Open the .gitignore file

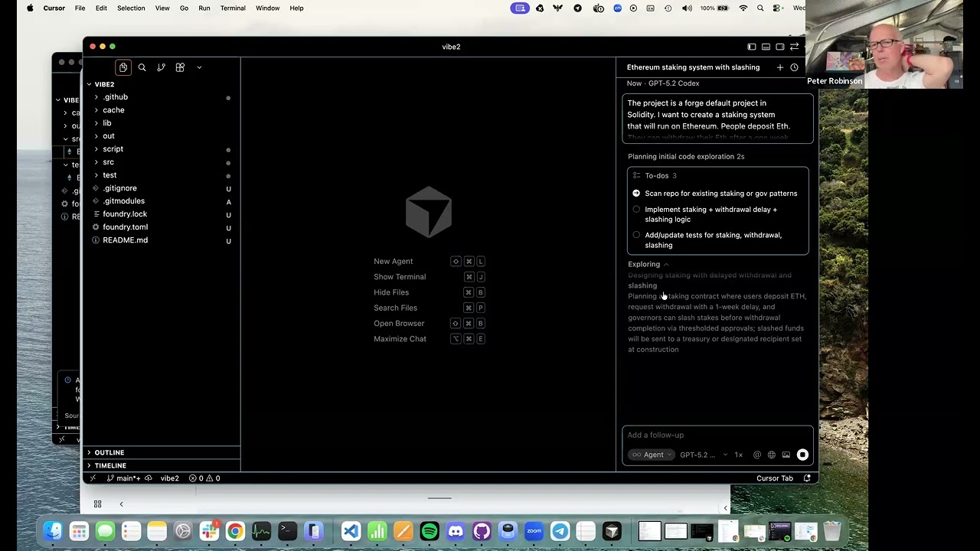click(x=119, y=188)
